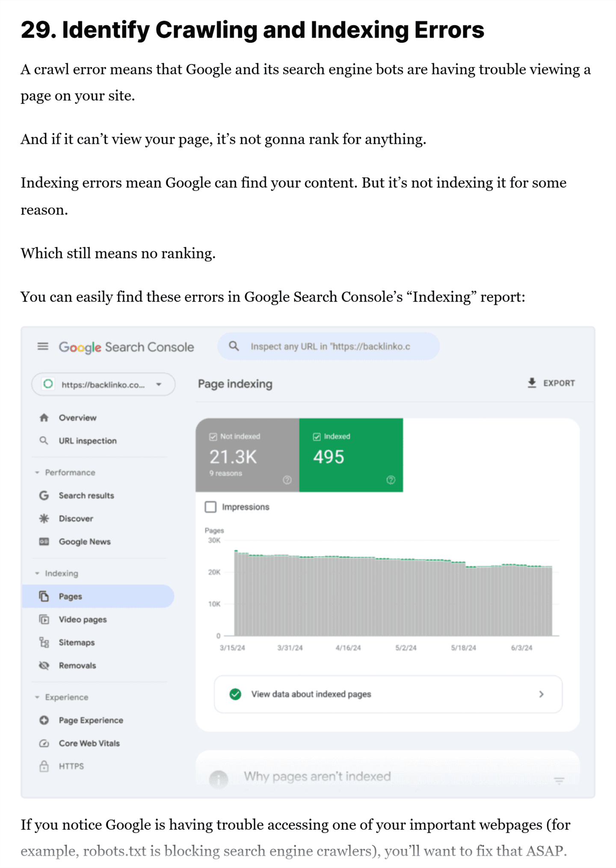This screenshot has width=616, height=868.
Task: Select Video pages in sidebar
Action: (x=83, y=619)
